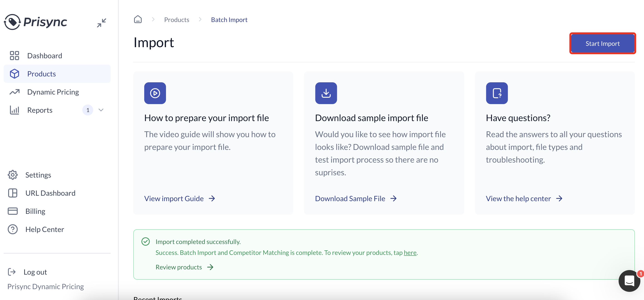Open Dynamic Pricing menu item
The width and height of the screenshot is (644, 300).
[57, 92]
